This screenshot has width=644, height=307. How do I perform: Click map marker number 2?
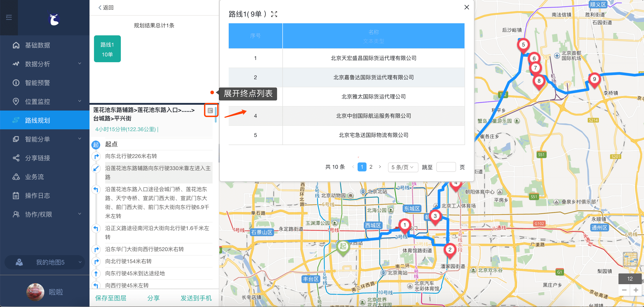450,251
